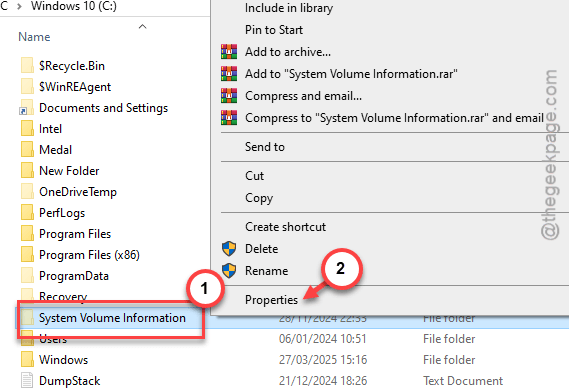Click the File folder type in Windows row

coord(449,360)
